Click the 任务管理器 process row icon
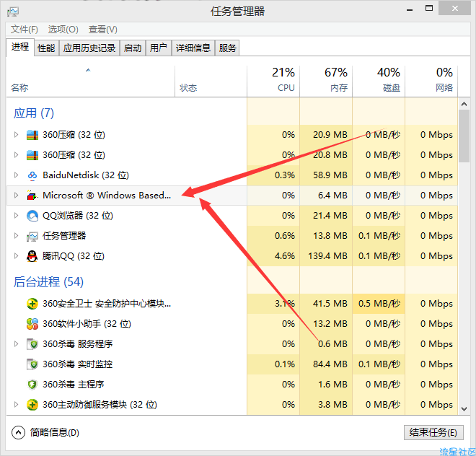Screen dimensions: 476x456 [x=32, y=236]
